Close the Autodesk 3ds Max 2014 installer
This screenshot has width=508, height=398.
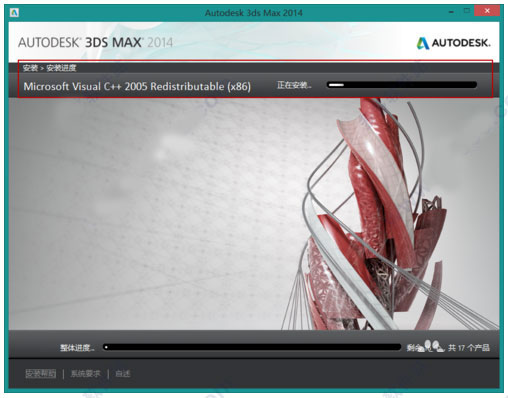click(x=487, y=11)
